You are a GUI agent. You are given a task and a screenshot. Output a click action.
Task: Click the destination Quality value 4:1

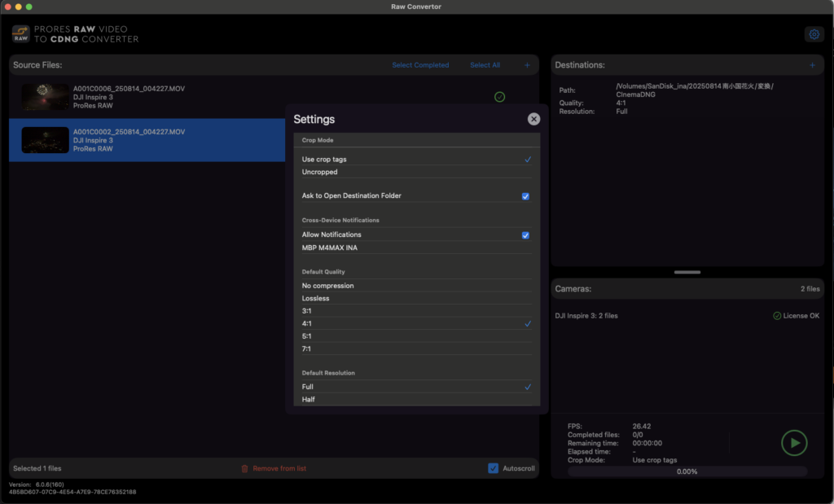pyautogui.click(x=621, y=103)
